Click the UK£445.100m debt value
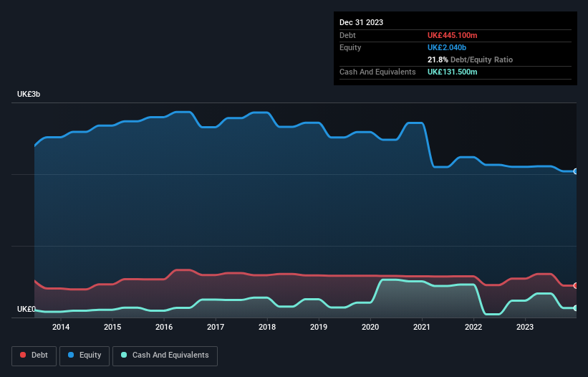This screenshot has width=588, height=377. [452, 35]
